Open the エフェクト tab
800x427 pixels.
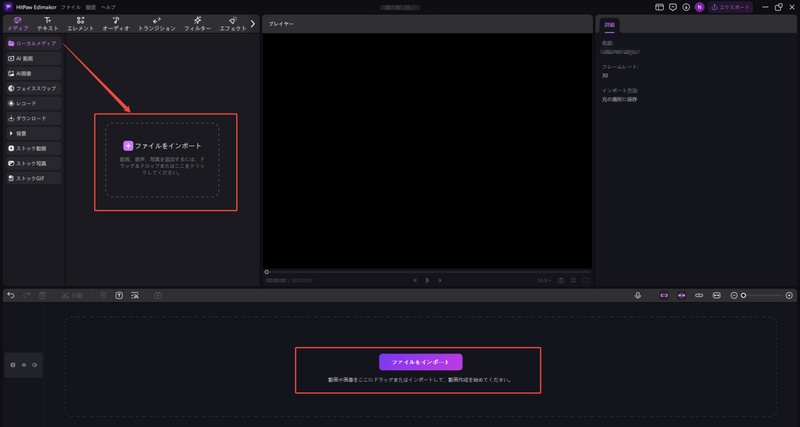pyautogui.click(x=233, y=24)
